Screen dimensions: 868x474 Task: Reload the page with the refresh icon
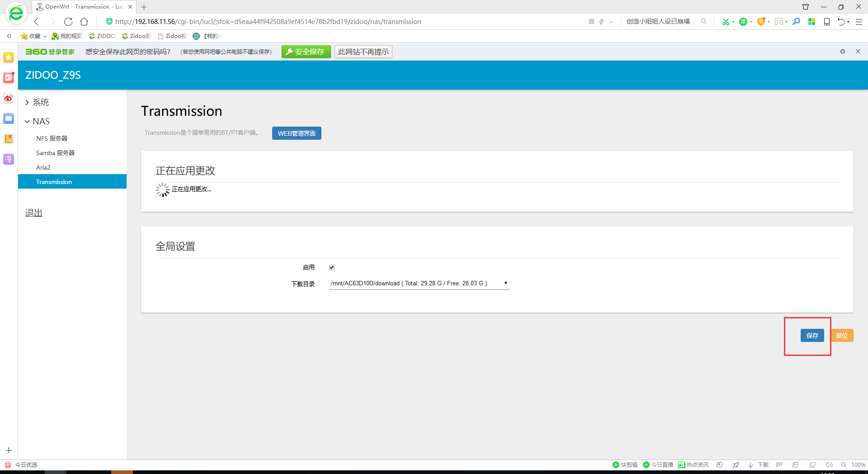(x=68, y=22)
